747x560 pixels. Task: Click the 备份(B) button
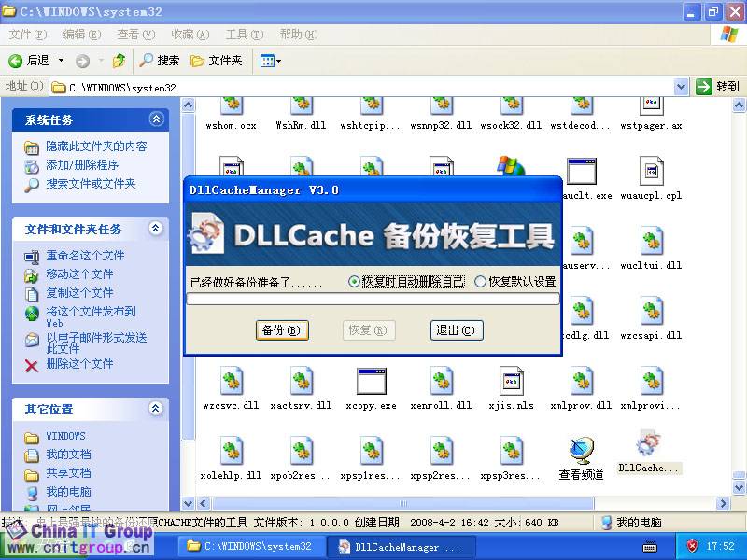click(x=282, y=330)
